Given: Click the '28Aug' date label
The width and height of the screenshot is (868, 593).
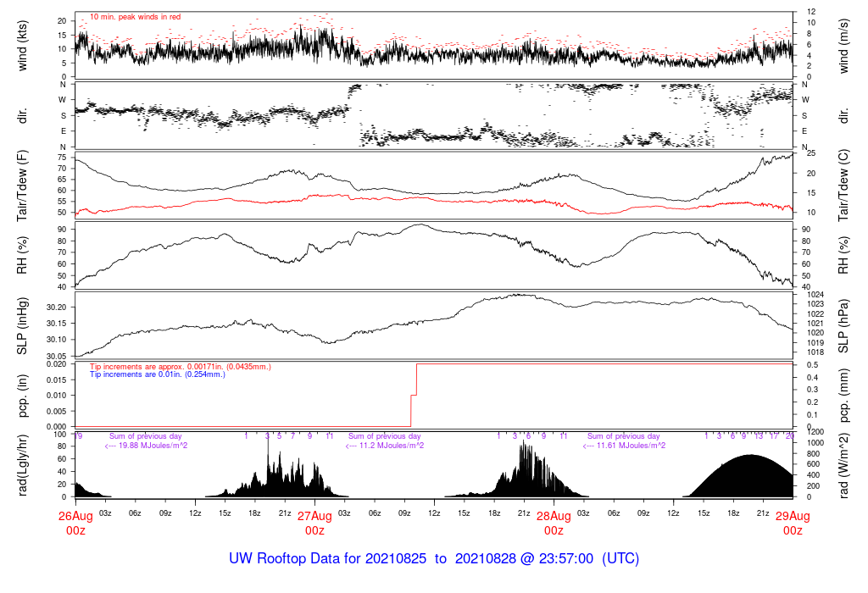Looking at the screenshot, I should click(x=554, y=516).
